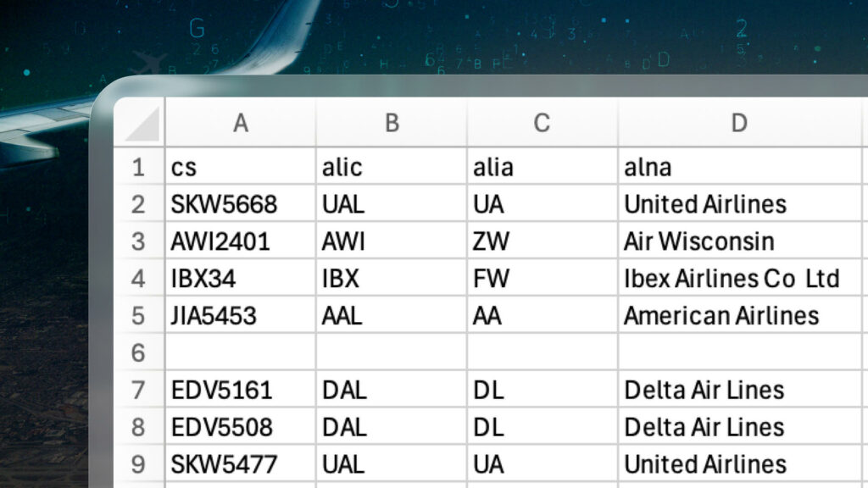The image size is (868, 488).
Task: Click the cell containing SKW5668
Action: 240,204
